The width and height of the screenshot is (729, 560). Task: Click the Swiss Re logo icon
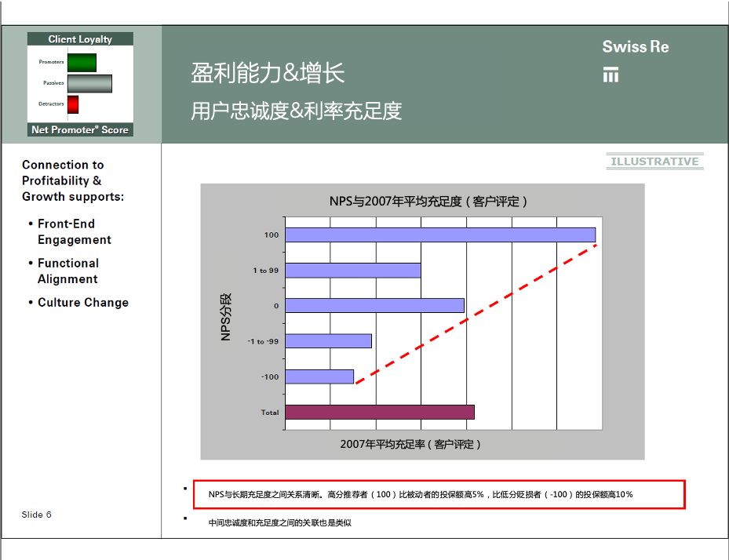tap(611, 75)
